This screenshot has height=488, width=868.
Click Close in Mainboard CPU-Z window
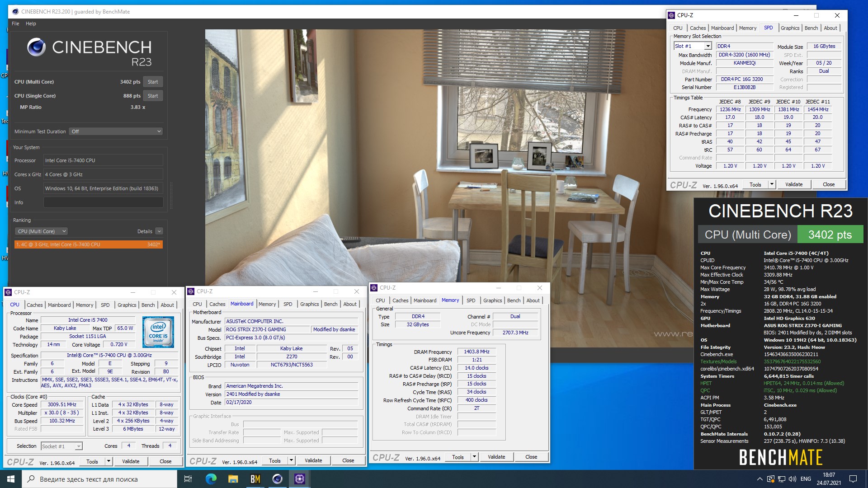pos(348,460)
